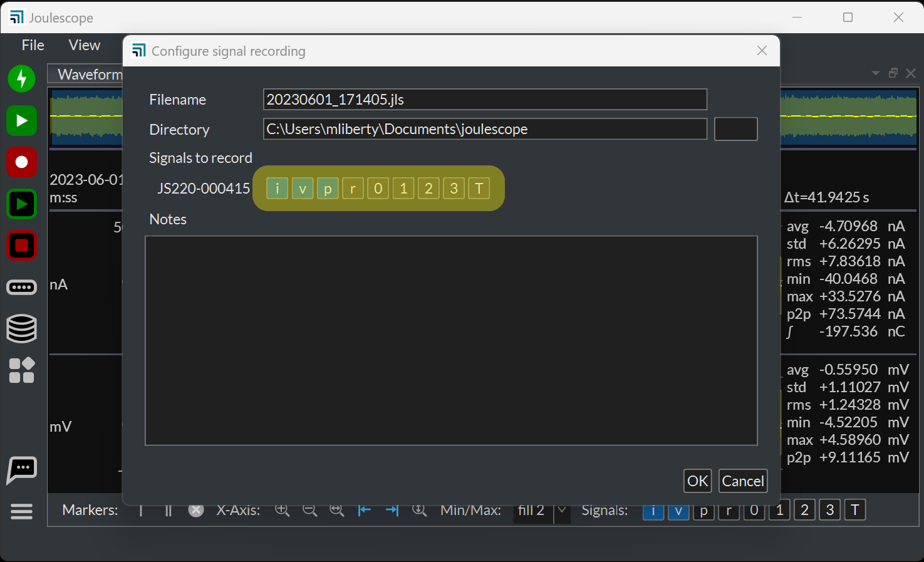Toggle the 'p' signal in waveform toolbar
Viewport: 924px width, 562px height.
tap(704, 511)
